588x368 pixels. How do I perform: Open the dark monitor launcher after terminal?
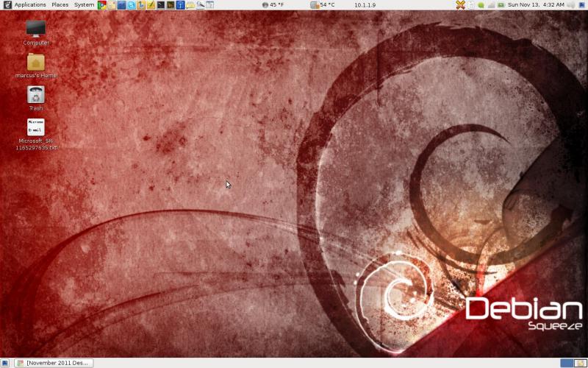pos(171,5)
